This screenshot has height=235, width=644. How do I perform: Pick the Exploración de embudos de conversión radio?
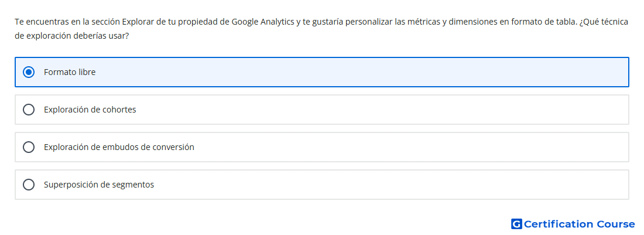tap(29, 147)
